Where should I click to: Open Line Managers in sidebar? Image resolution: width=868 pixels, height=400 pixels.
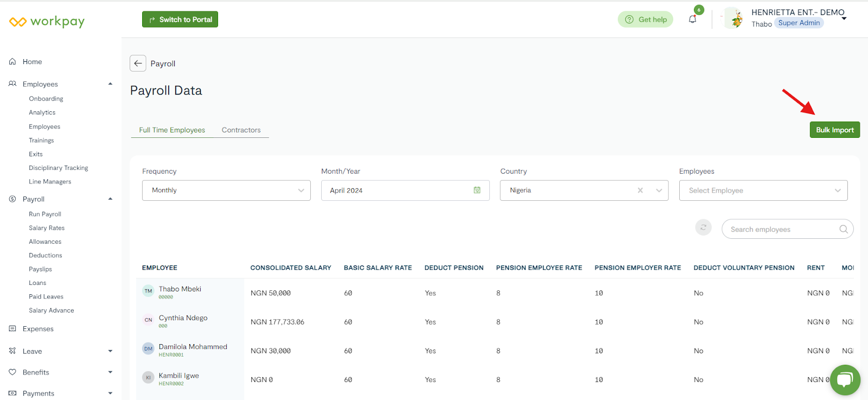pos(50,182)
